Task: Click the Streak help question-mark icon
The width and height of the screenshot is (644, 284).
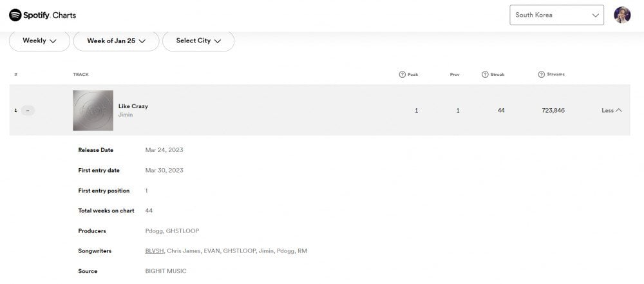Action: pyautogui.click(x=485, y=75)
